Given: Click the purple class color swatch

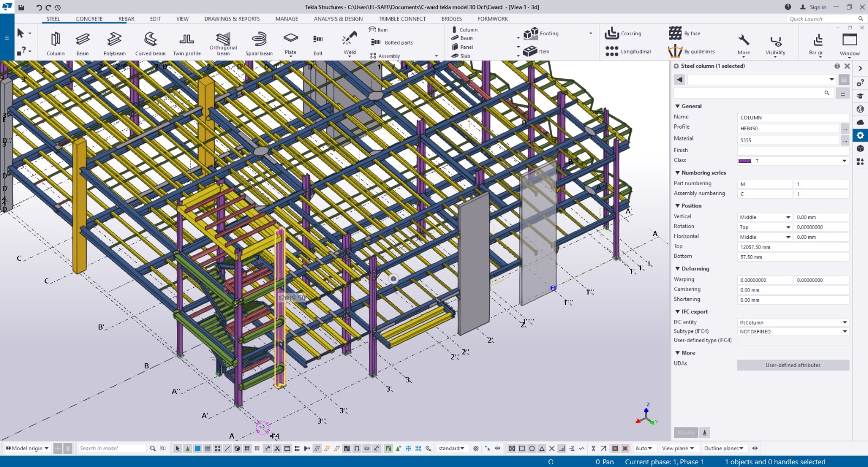Looking at the screenshot, I should pos(745,161).
